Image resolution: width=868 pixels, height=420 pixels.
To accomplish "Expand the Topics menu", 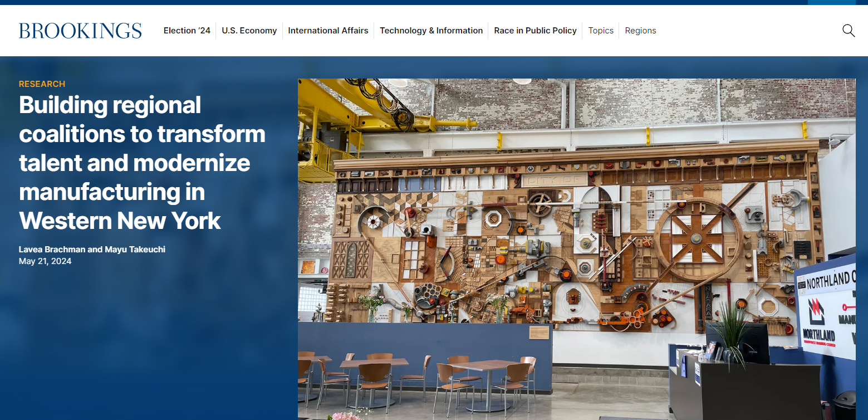I will pyautogui.click(x=601, y=31).
